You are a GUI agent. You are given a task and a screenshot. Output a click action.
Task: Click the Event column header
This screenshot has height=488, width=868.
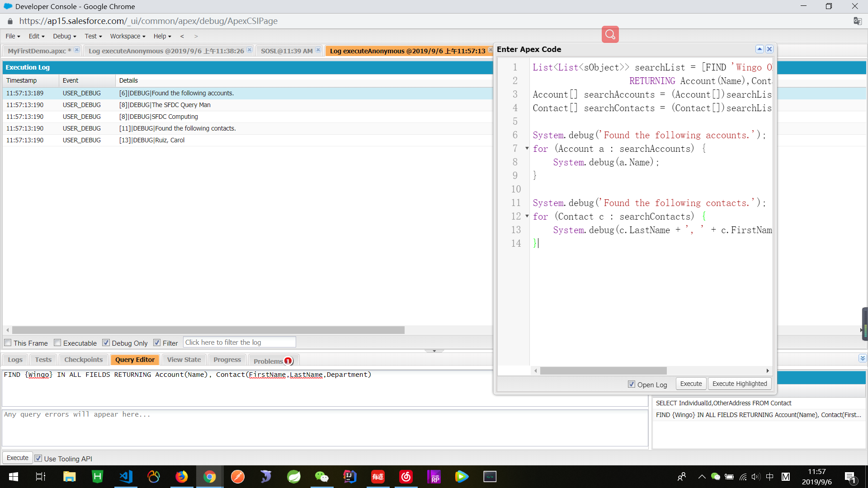87,80
